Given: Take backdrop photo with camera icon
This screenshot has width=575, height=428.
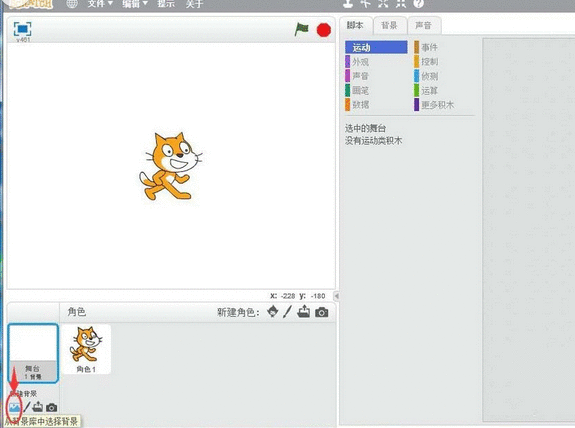Looking at the screenshot, I should pyautogui.click(x=52, y=407).
